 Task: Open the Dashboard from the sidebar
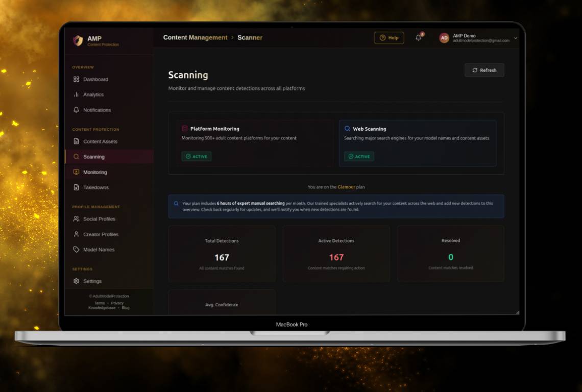coord(94,79)
